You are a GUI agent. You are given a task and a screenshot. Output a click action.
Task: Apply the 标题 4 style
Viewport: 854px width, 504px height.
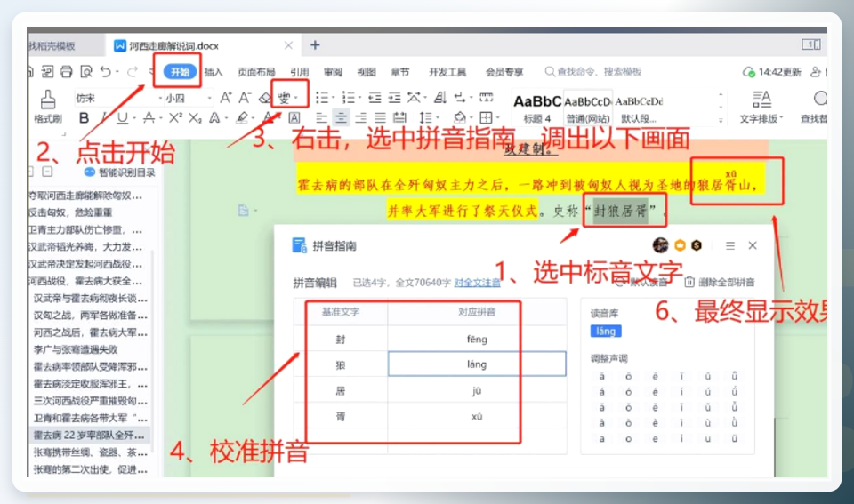537,108
